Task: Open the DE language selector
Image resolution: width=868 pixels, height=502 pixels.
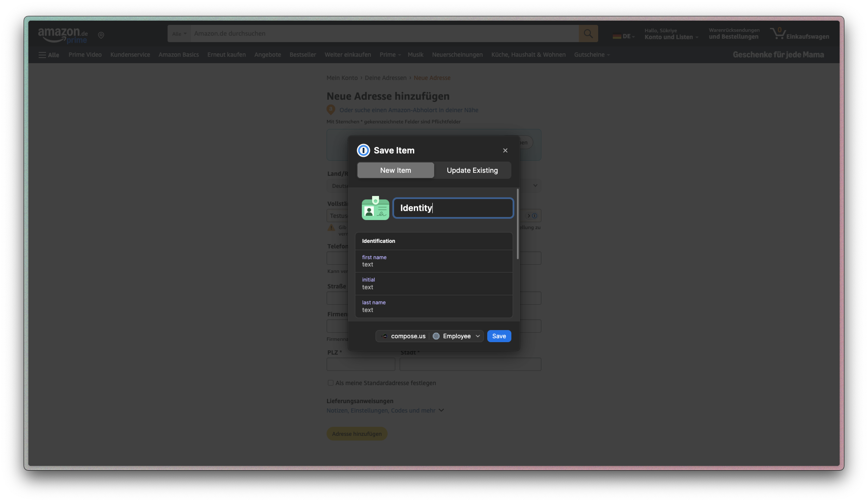Action: click(623, 35)
